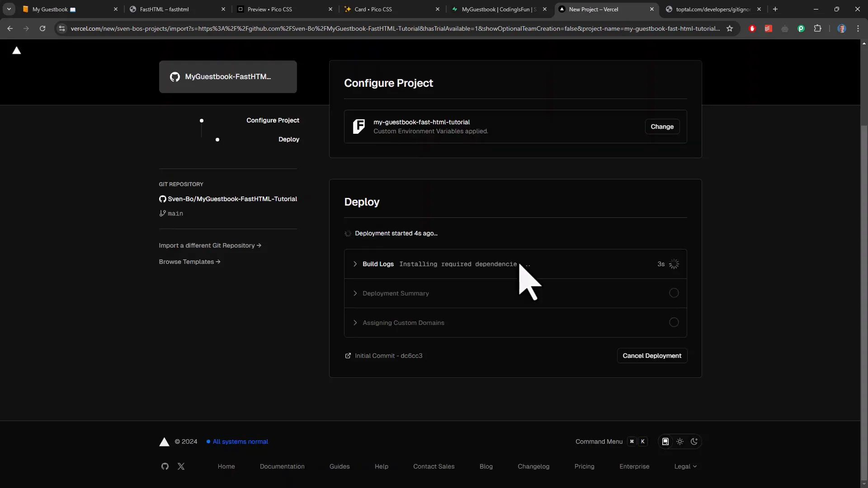Click the GitHub logo on the MyGuestbook-FastHTM card
Viewport: 868px width, 488px height.
point(175,77)
